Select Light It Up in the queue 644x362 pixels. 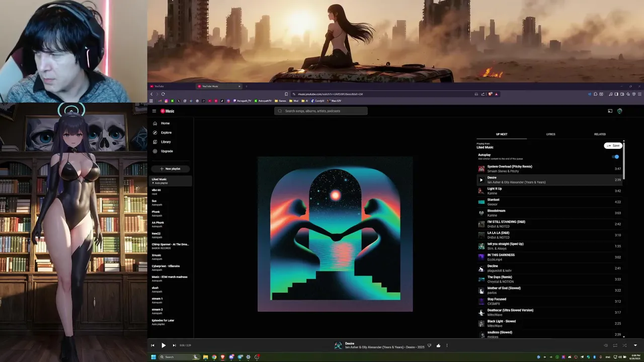[x=549, y=191]
